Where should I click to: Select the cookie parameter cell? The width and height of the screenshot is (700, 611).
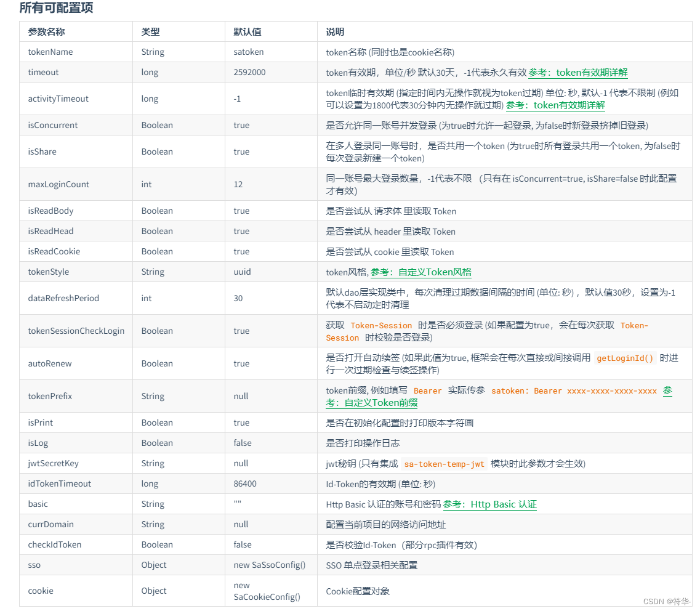tap(76, 591)
